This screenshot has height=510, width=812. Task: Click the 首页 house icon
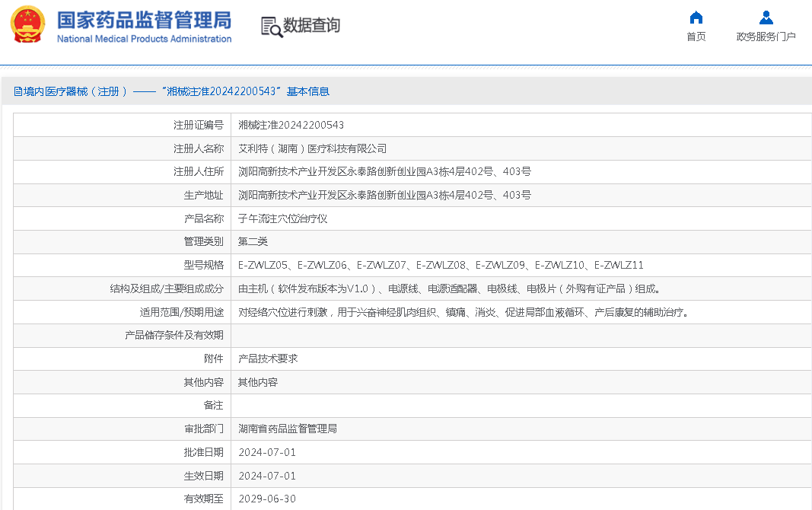tap(696, 18)
